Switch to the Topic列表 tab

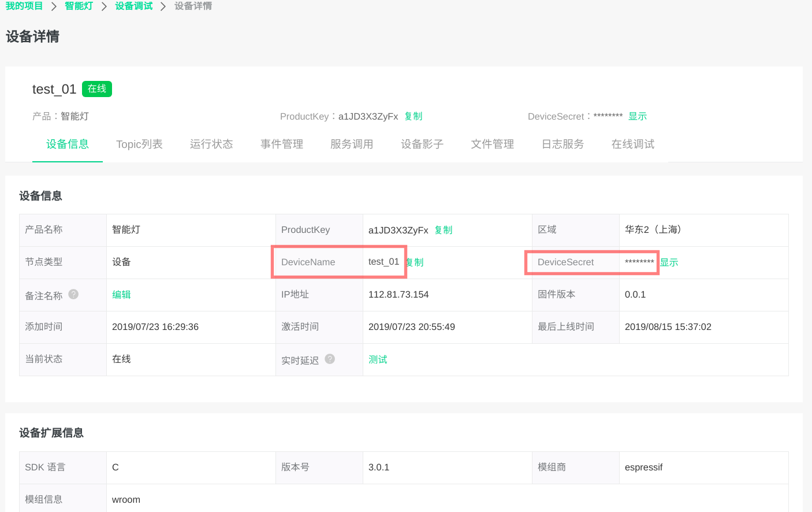click(139, 144)
